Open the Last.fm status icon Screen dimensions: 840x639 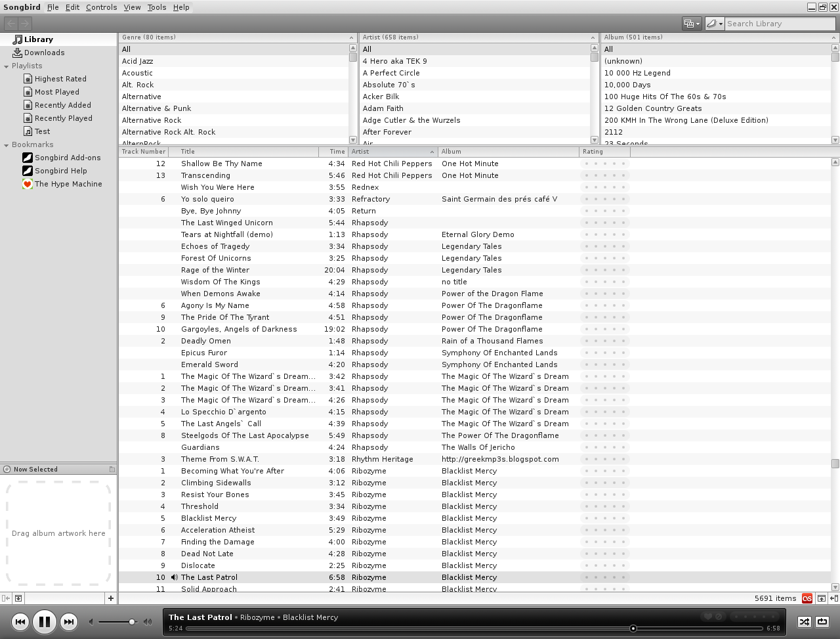[x=807, y=598]
